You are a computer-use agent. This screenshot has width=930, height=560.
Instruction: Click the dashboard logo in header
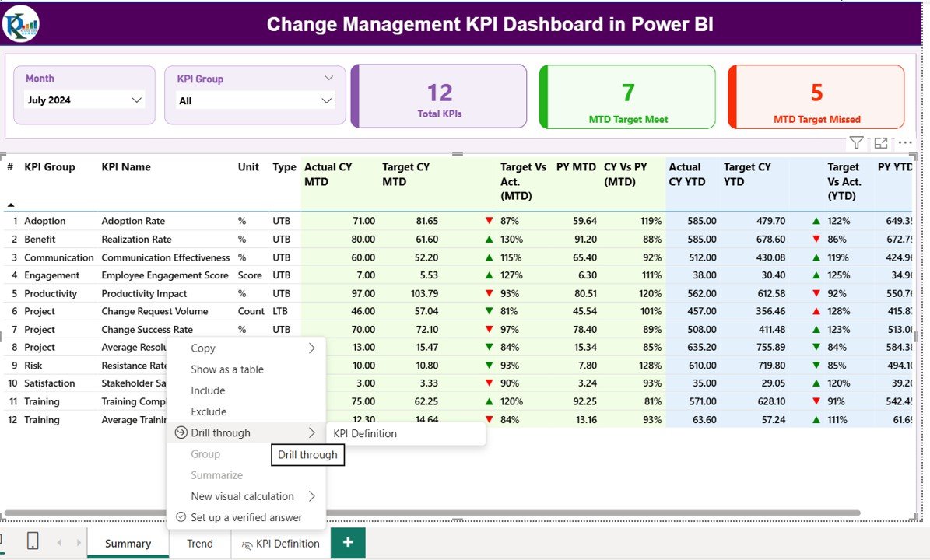[20, 23]
